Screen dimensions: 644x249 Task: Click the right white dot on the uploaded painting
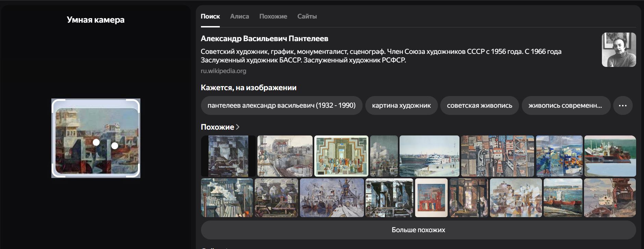pyautogui.click(x=115, y=146)
